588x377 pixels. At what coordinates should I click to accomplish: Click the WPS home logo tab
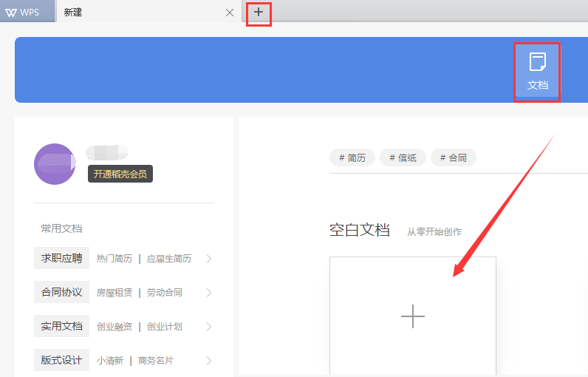click(x=27, y=12)
